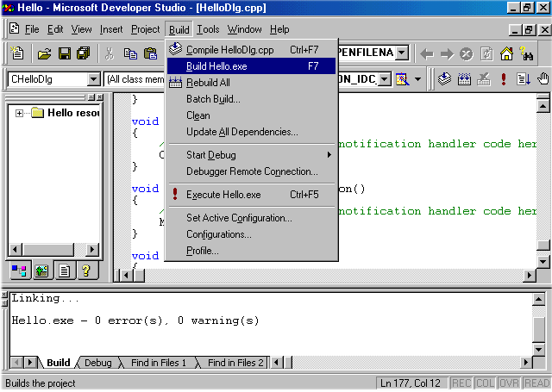Click the Stop Build toolbar icon
Viewport: 552px width, 392px height.
484,79
